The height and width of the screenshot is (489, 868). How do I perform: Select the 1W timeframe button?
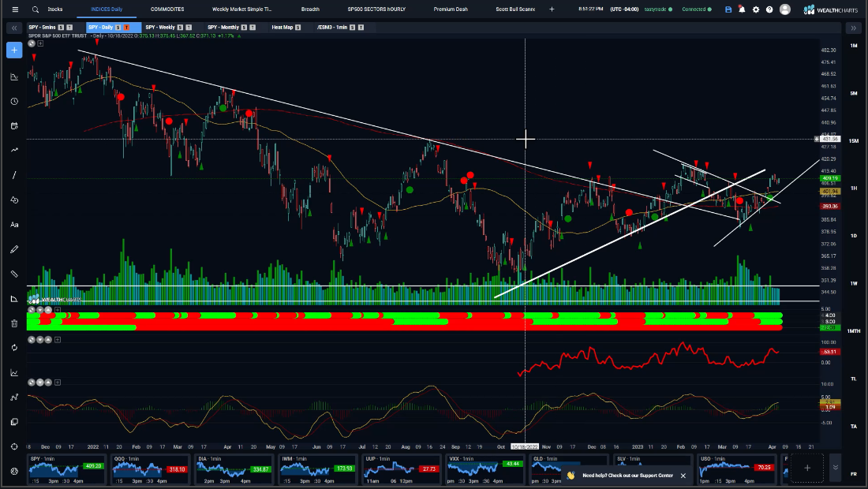[x=854, y=283]
